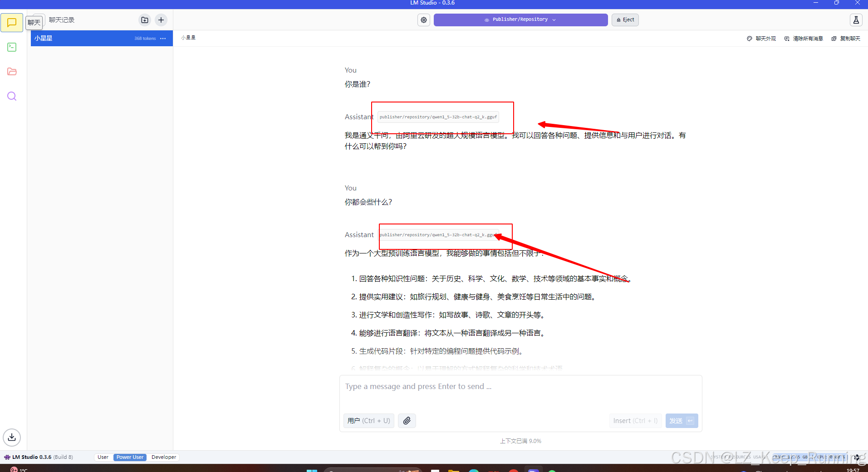868x472 pixels.
Task: Open the Windows Start button on taskbar
Action: click(x=312, y=470)
